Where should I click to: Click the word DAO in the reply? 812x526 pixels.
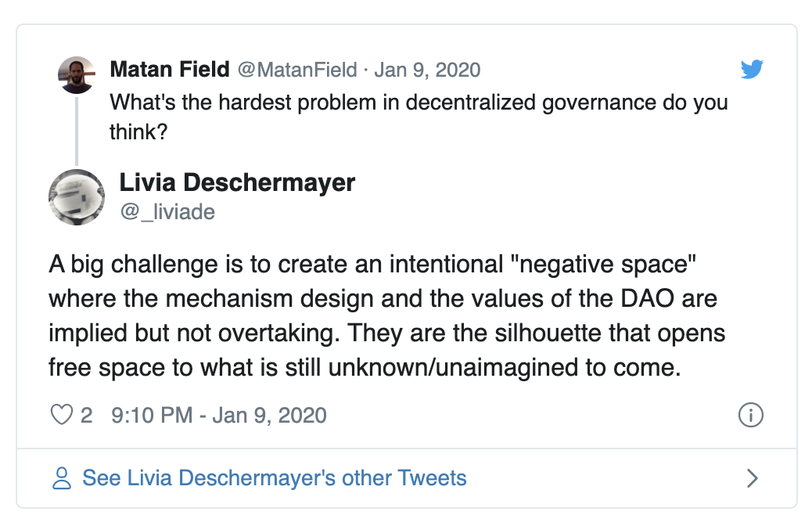point(647,299)
